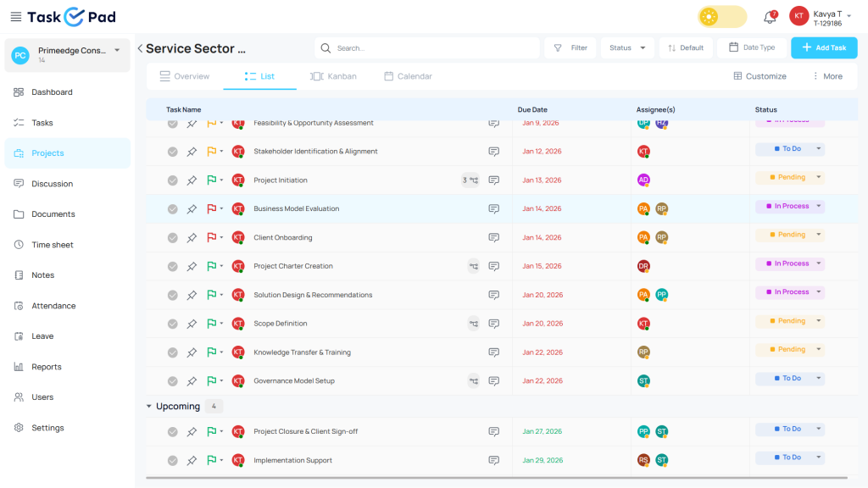Mark Governance Model Setup as complete

click(172, 381)
